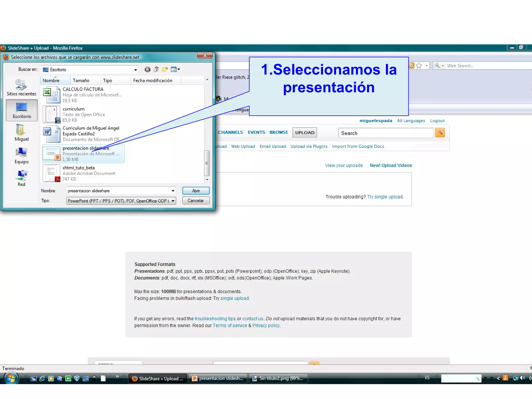The width and height of the screenshot is (532, 399).
Task: Close the file selection dialog
Action: click(205, 55)
